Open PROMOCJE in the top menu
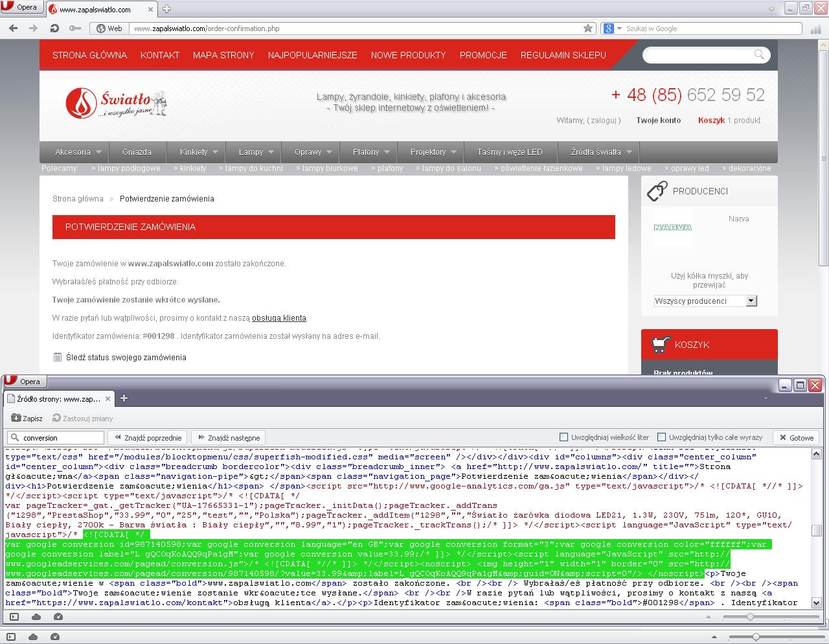 (x=483, y=55)
